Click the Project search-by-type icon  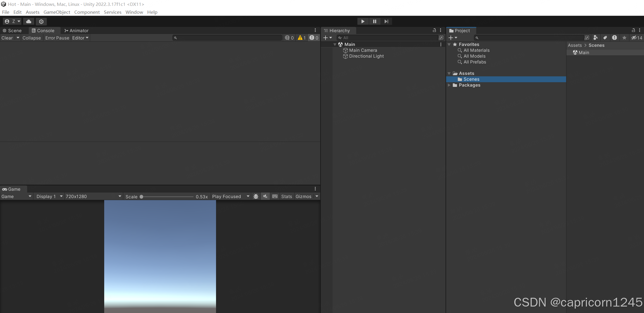click(595, 38)
